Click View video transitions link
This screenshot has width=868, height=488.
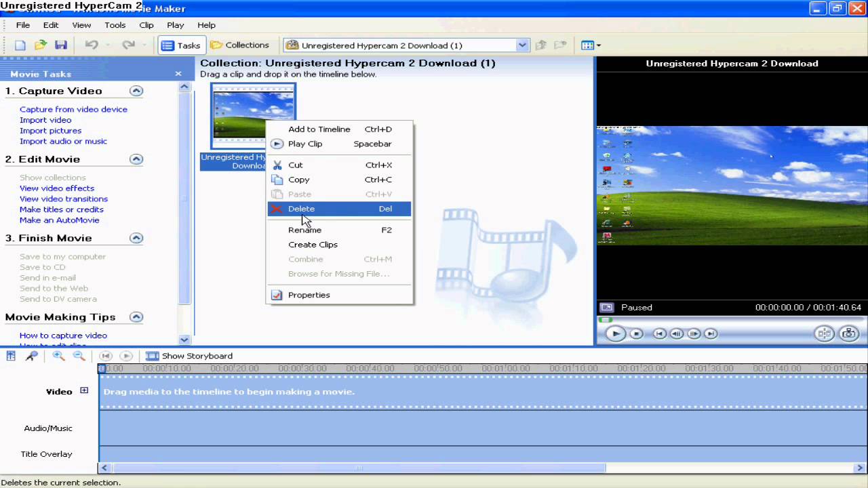(64, 199)
